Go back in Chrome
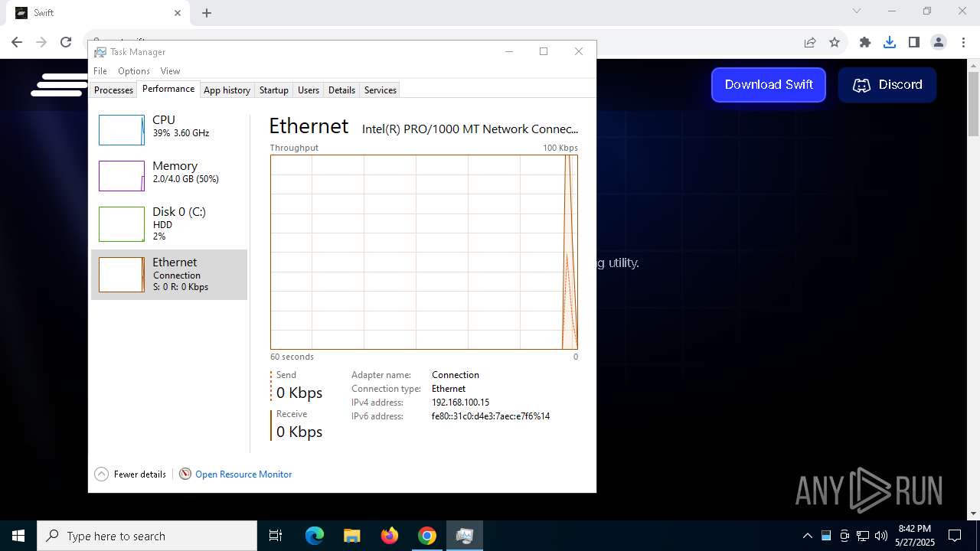The width and height of the screenshot is (980, 551). [x=17, y=42]
